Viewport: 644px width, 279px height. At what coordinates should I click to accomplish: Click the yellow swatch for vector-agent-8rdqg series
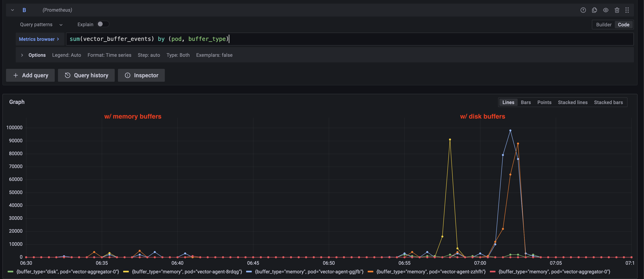click(x=126, y=272)
